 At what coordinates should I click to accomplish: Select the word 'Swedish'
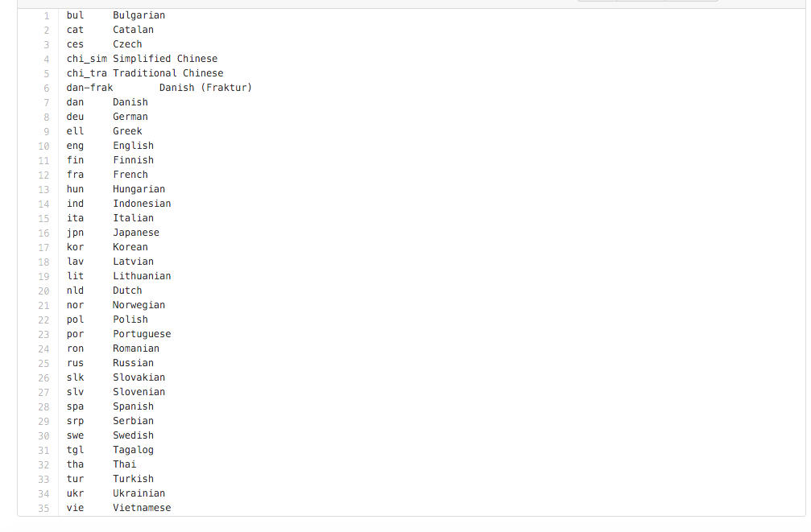tap(134, 435)
